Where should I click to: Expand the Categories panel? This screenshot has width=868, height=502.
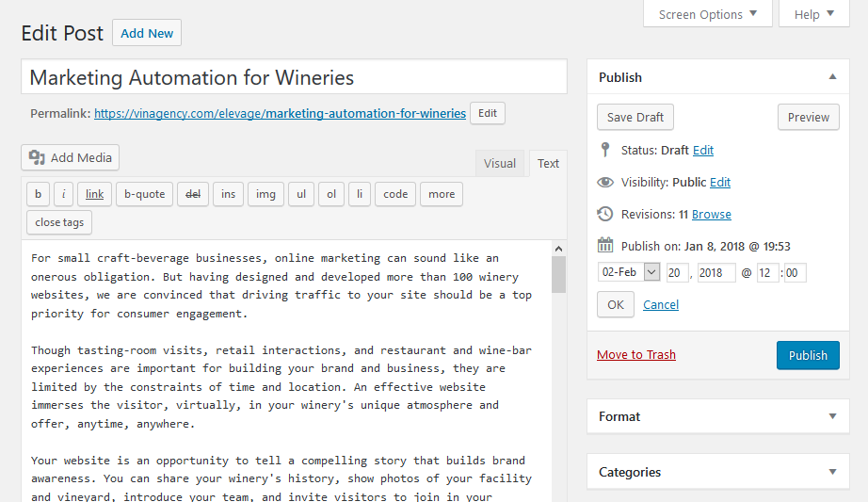tap(832, 472)
